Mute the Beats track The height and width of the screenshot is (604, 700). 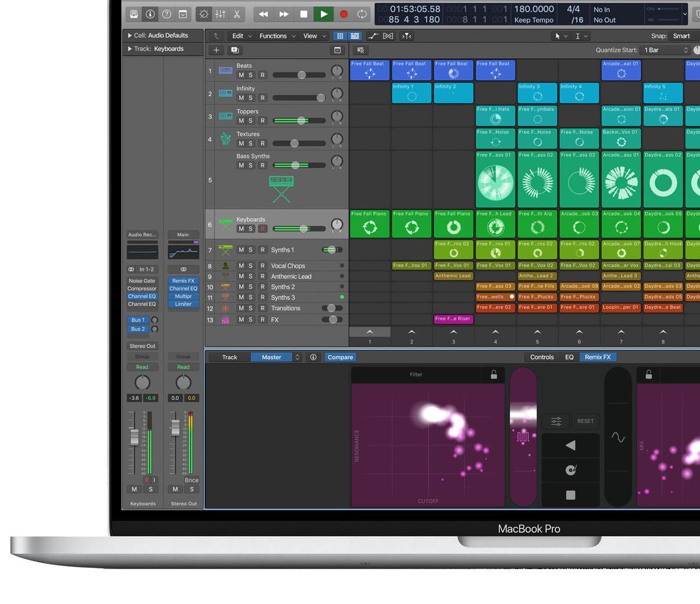click(241, 75)
